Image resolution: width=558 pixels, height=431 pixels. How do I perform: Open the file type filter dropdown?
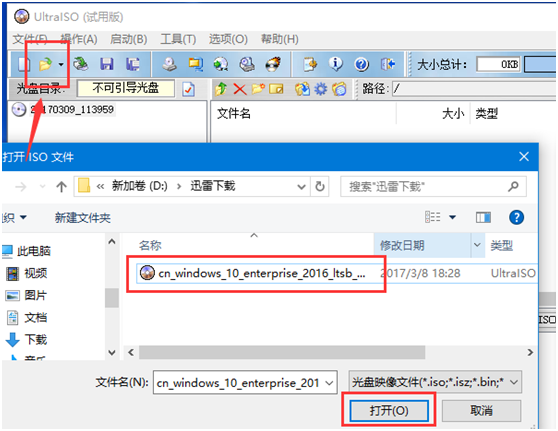coord(435,382)
